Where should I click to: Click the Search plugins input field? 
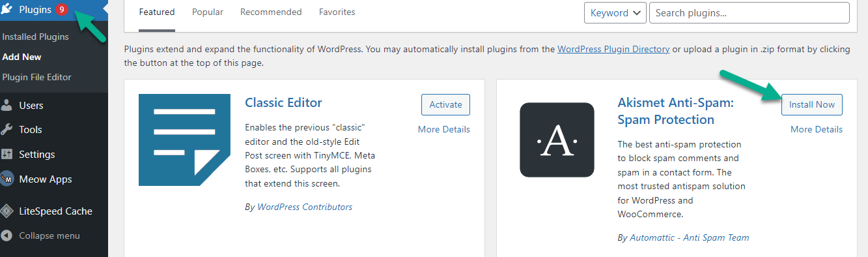click(x=749, y=13)
